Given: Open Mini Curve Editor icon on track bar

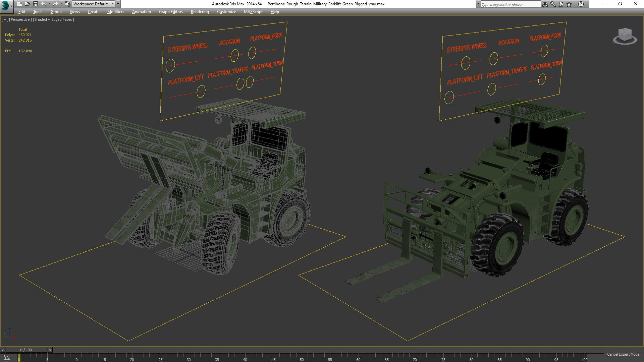Looking at the screenshot, I should pyautogui.click(x=7, y=358).
